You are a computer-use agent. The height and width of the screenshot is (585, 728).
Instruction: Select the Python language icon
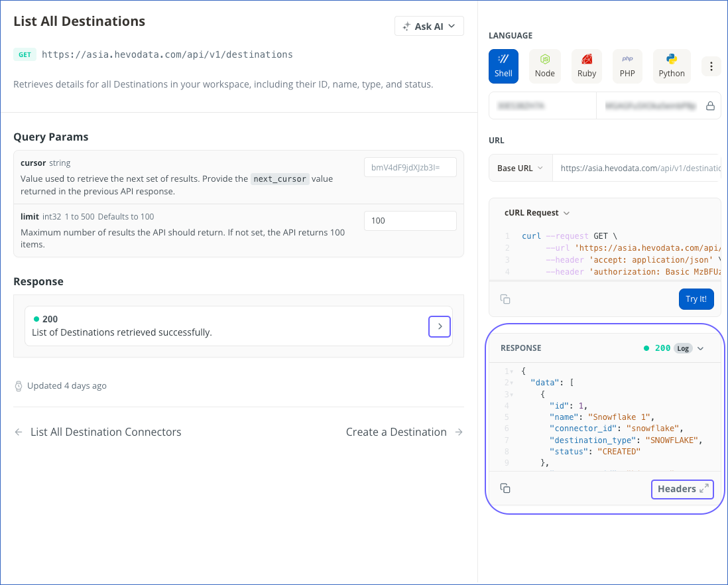[x=671, y=66]
